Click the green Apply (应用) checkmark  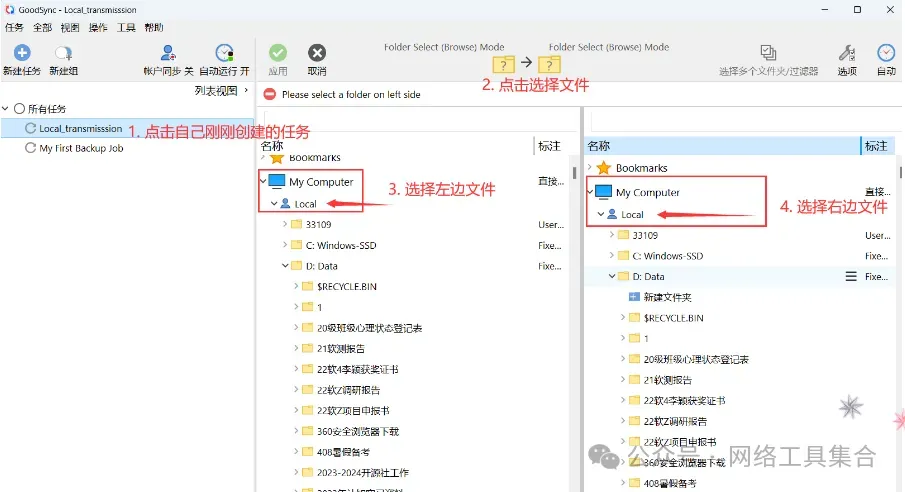(x=278, y=53)
